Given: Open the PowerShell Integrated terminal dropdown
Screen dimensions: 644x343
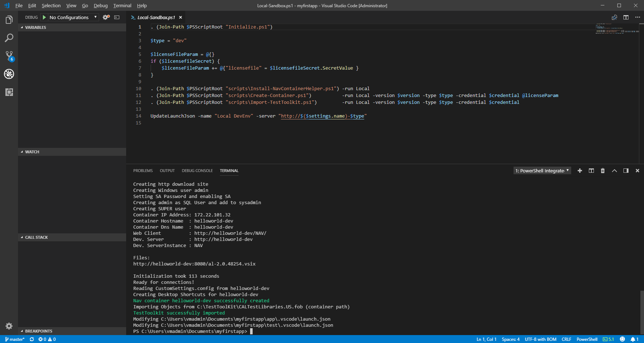Looking at the screenshot, I should 542,171.
